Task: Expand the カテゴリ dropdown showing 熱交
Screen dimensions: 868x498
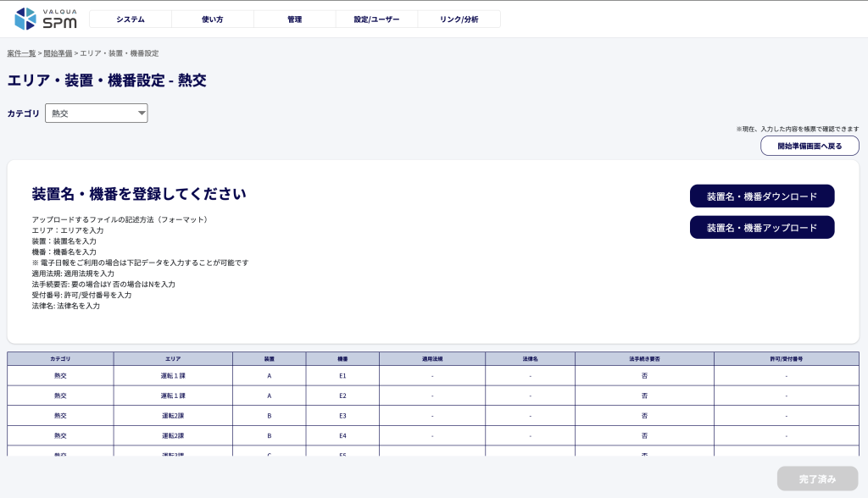Action: (x=97, y=113)
